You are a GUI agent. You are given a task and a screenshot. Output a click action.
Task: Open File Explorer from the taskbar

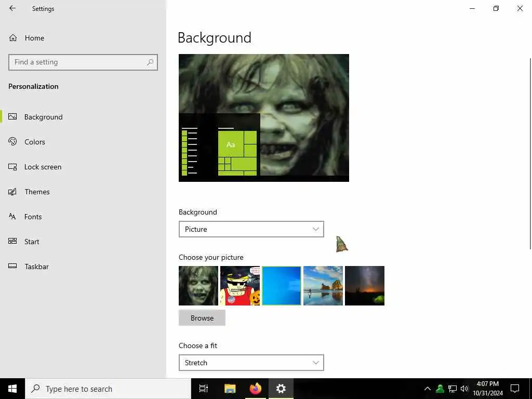[x=230, y=389]
